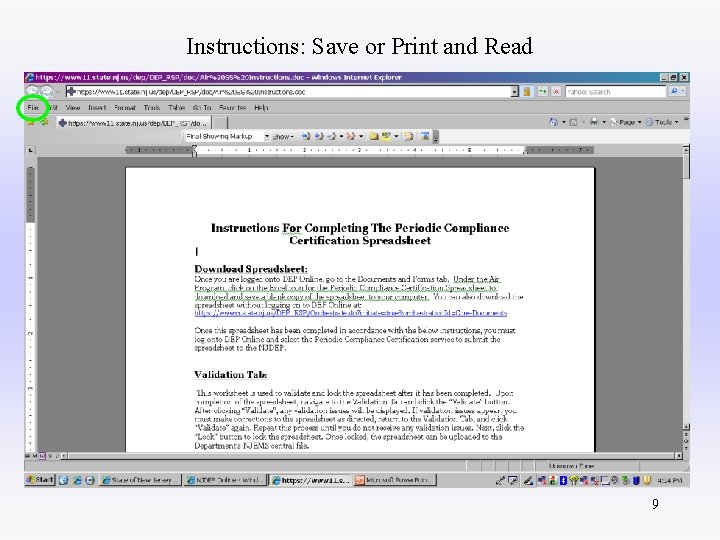Click the Internet Explorer quick launch icon

pyautogui.click(x=77, y=480)
